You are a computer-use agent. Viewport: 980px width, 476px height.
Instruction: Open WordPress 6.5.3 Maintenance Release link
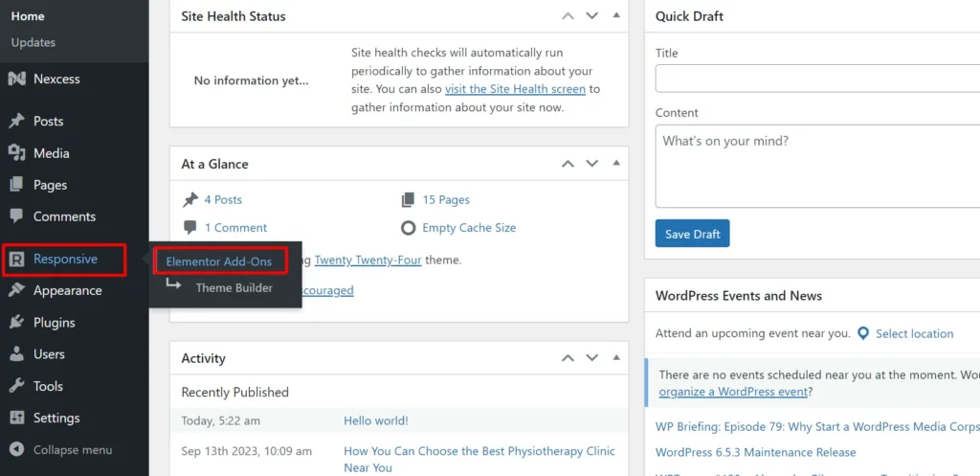tap(756, 452)
